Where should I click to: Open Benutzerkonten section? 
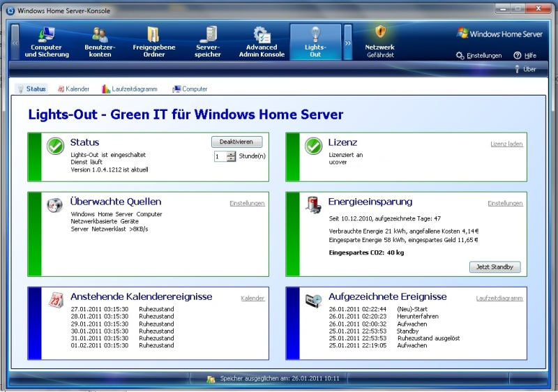(x=100, y=43)
